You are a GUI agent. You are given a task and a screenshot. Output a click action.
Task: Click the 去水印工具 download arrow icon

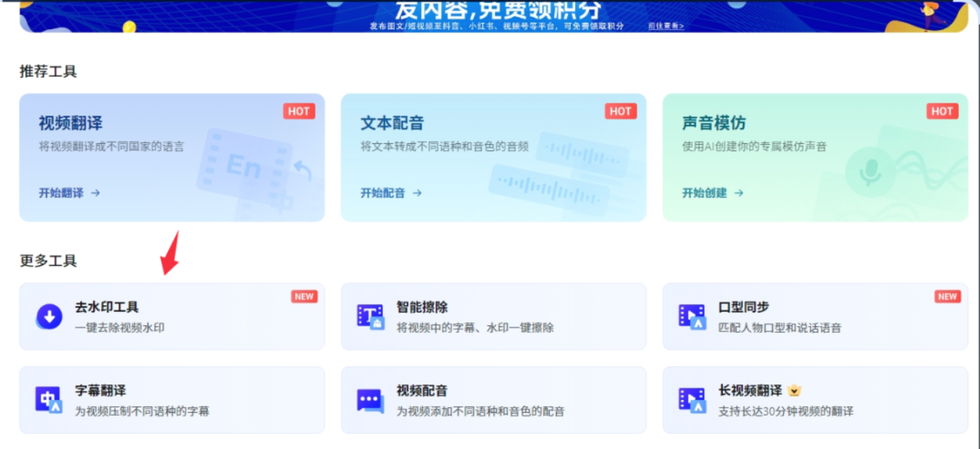[x=49, y=317]
